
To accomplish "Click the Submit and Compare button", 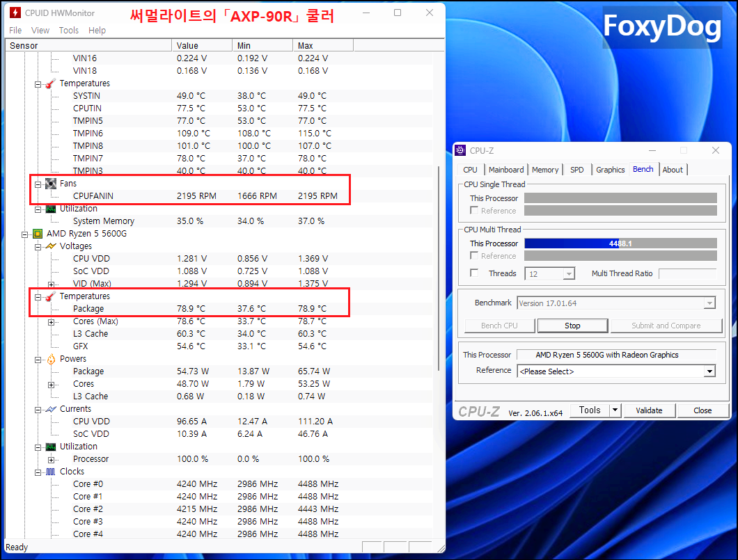I will (666, 326).
